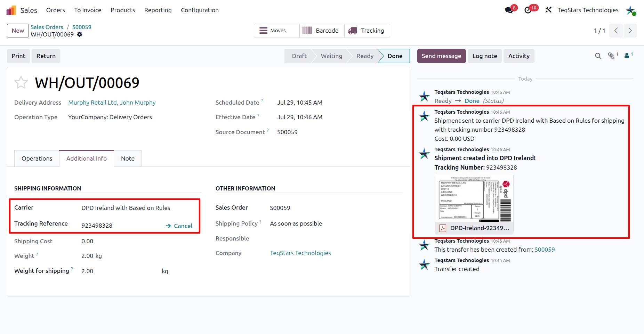Click the carrier DPD Ireland with Based on Rules

coord(126,208)
